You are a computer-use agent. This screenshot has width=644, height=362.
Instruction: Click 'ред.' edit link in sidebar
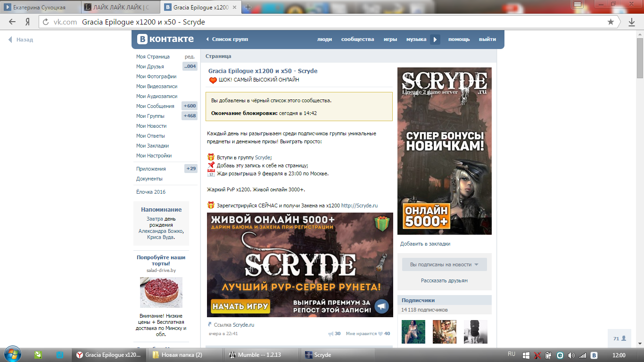pyautogui.click(x=190, y=57)
